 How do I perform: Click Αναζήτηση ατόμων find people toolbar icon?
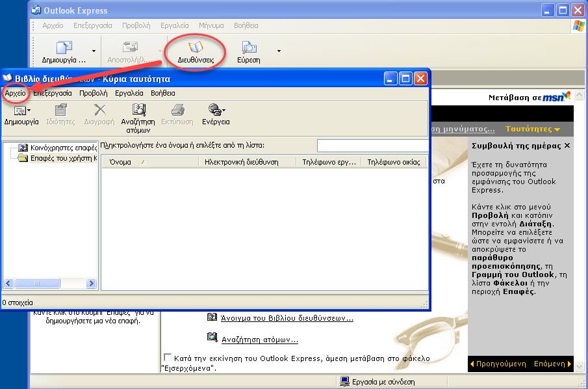tap(138, 110)
